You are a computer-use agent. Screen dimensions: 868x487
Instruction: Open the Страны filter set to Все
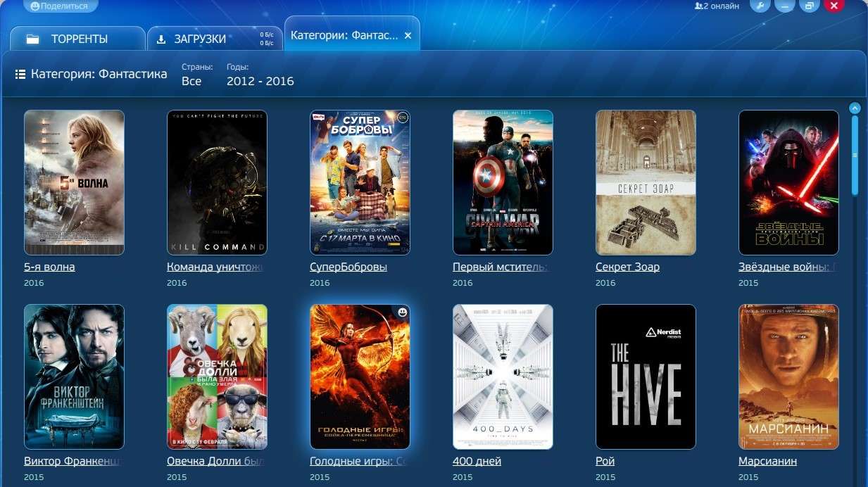[x=191, y=81]
